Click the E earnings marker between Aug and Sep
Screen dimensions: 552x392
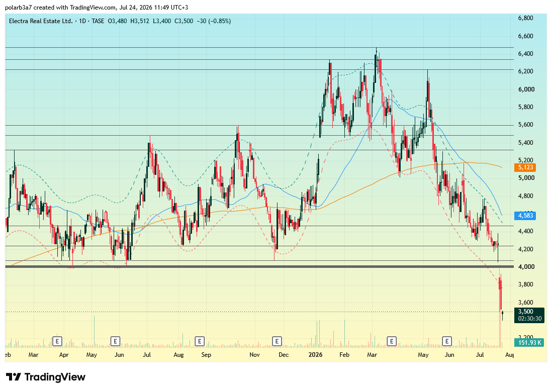click(200, 341)
